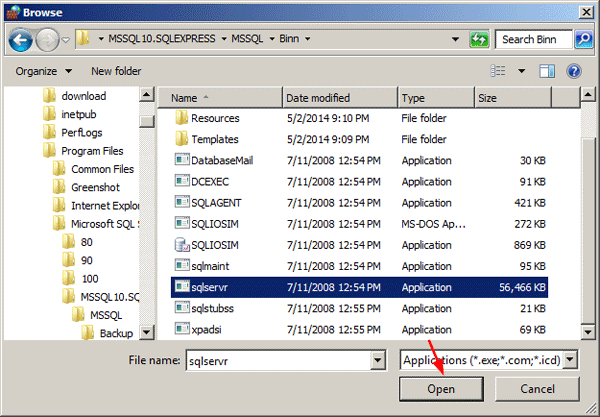600x417 pixels.
Task: Select the DatabaseMail application icon
Action: [180, 160]
